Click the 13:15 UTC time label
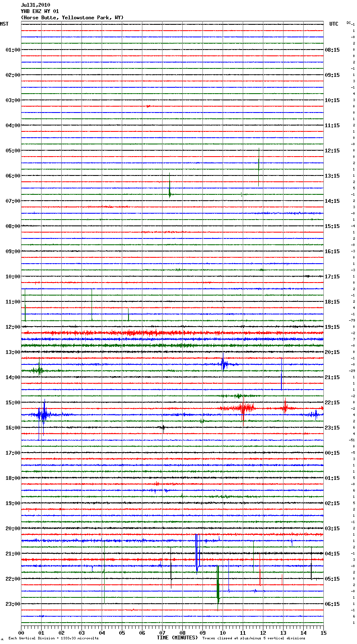Screen dimensions: 357x644 point(332,176)
